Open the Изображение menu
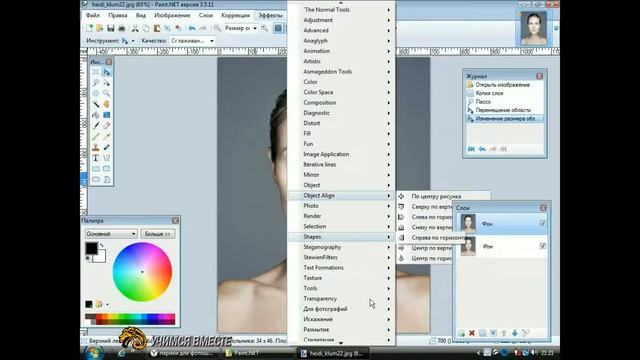This screenshot has width=640, height=360. tap(172, 16)
